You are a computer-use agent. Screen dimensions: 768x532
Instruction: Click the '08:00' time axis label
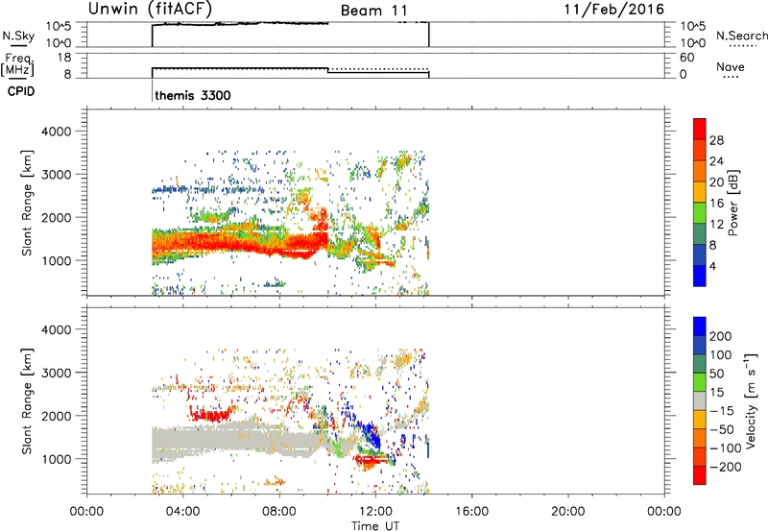point(279,512)
